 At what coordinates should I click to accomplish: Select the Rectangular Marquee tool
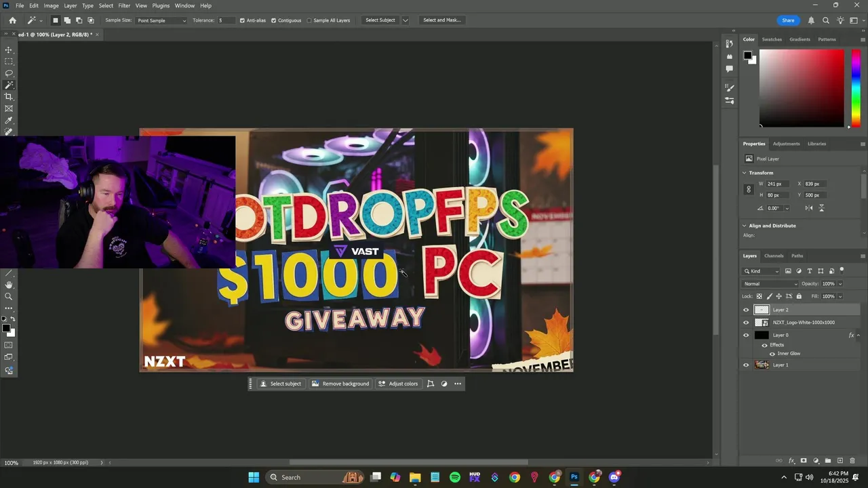[9, 62]
